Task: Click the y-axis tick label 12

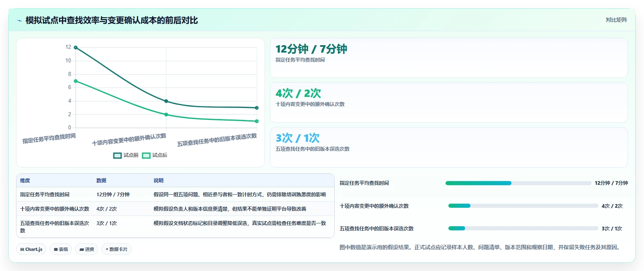Action: (68, 47)
